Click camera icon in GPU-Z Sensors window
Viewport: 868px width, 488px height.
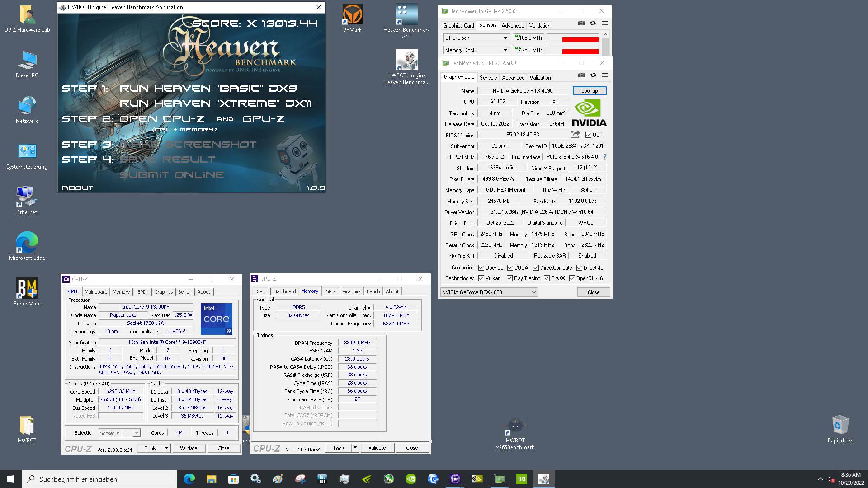click(x=581, y=23)
